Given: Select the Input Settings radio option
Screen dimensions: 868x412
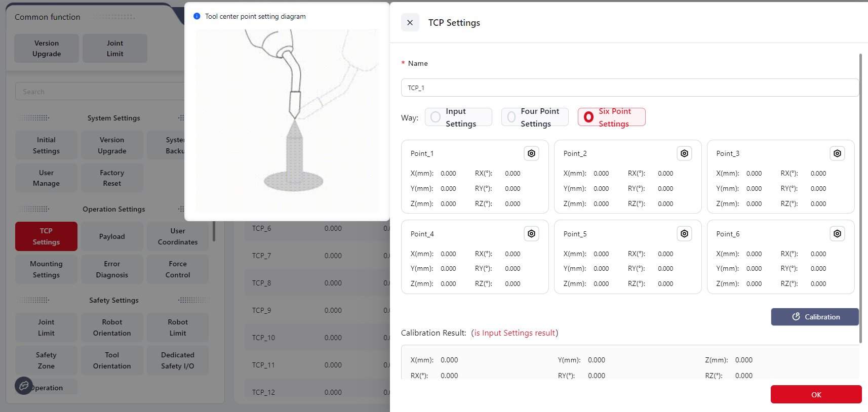Looking at the screenshot, I should coord(436,117).
